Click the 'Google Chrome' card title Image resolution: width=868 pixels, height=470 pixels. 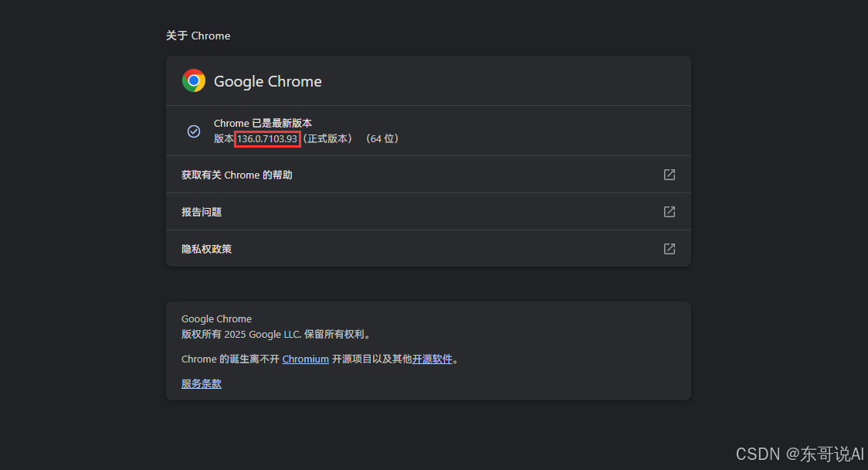pos(268,81)
